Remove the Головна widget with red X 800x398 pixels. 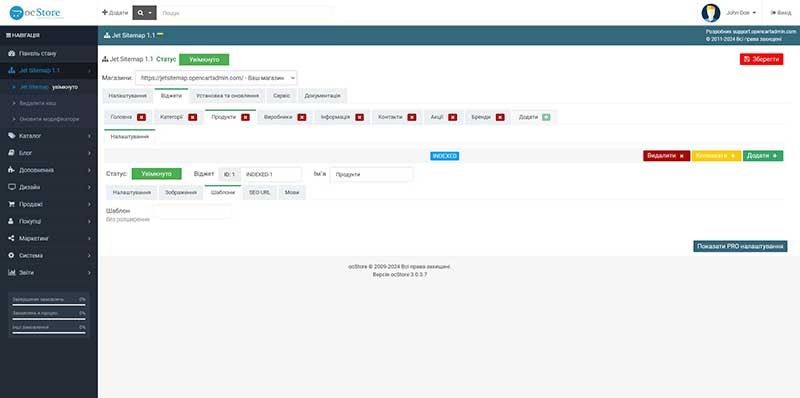[x=141, y=117]
